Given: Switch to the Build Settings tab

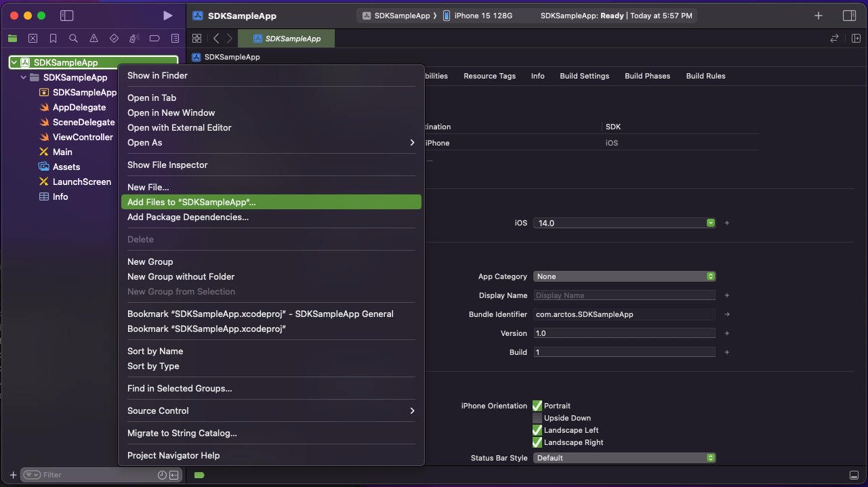Looking at the screenshot, I should coord(584,76).
